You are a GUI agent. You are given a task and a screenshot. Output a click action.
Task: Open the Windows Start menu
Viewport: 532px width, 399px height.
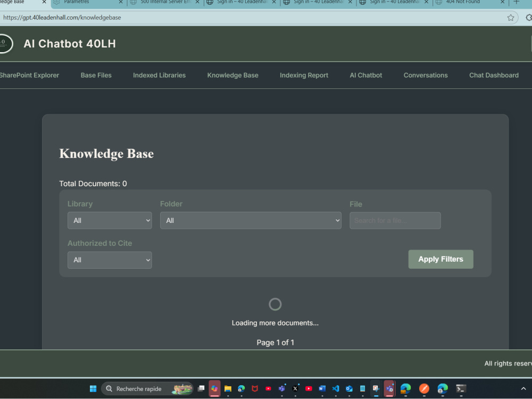coord(93,388)
